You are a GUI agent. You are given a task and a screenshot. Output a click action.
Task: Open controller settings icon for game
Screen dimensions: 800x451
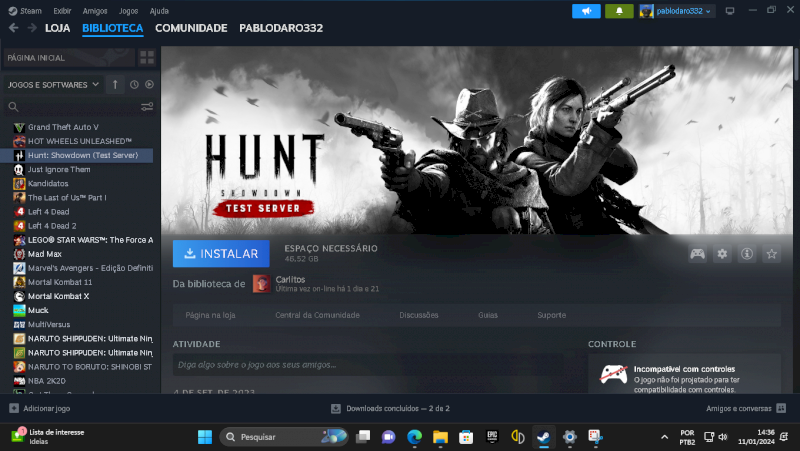pyautogui.click(x=697, y=254)
